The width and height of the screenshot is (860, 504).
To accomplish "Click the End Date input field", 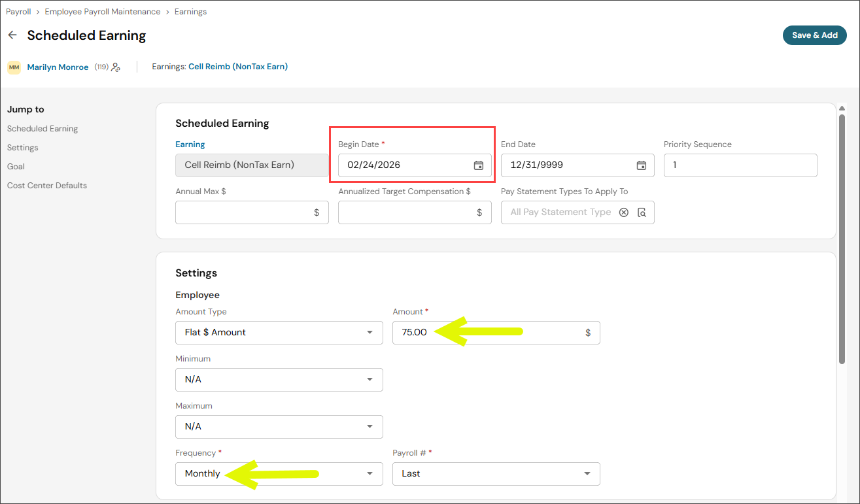I will [577, 165].
